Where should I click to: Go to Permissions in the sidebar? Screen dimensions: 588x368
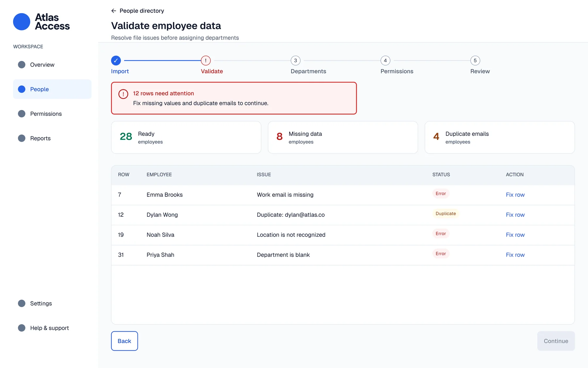point(52,114)
